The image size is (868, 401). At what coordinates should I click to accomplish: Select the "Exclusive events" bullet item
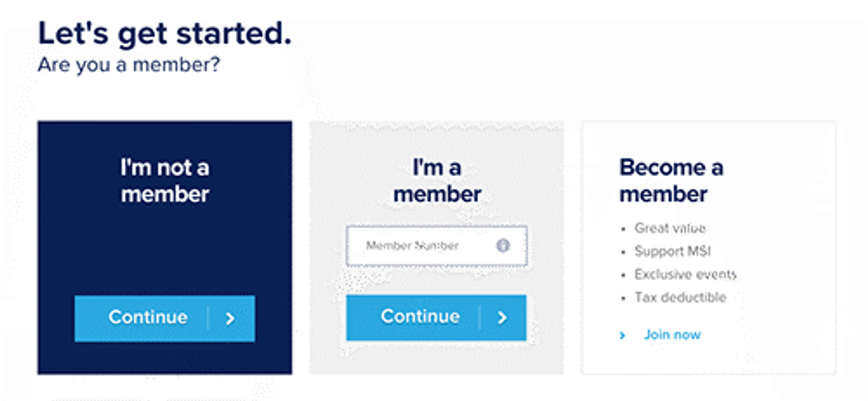685,274
